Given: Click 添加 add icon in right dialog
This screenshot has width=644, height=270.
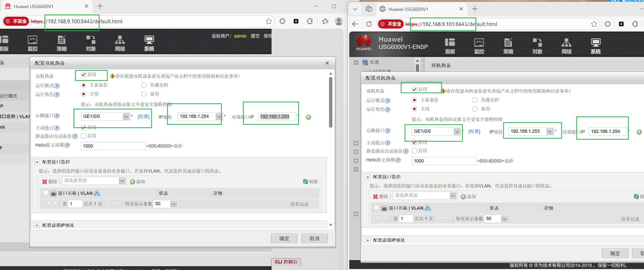Looking at the screenshot, I should pos(463,197).
